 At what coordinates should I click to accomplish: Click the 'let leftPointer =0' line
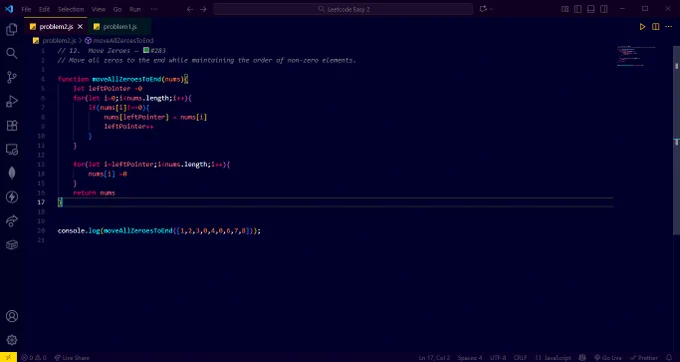pyautogui.click(x=108, y=88)
